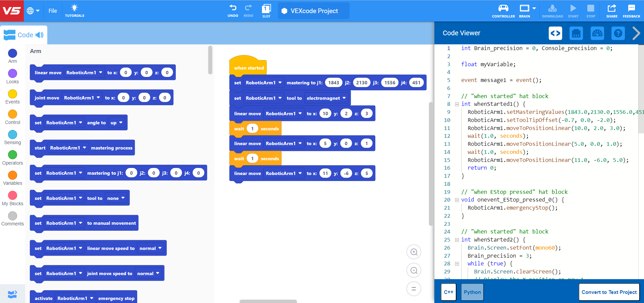Collapse code fold at line 20

point(457,200)
